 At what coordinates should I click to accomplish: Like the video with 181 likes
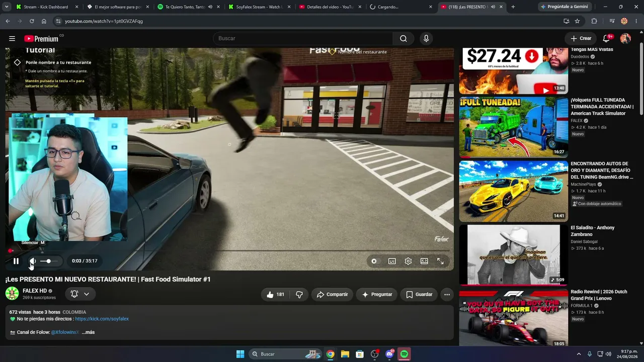275,295
